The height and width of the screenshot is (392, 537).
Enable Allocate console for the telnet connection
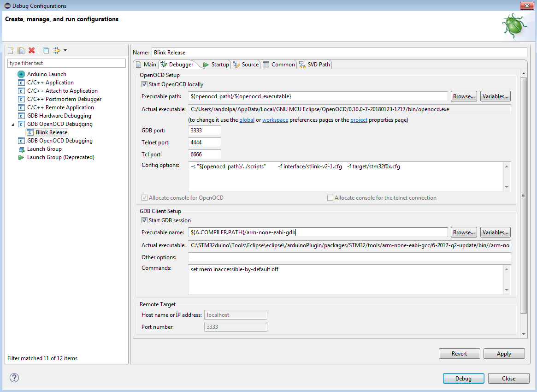pos(330,198)
